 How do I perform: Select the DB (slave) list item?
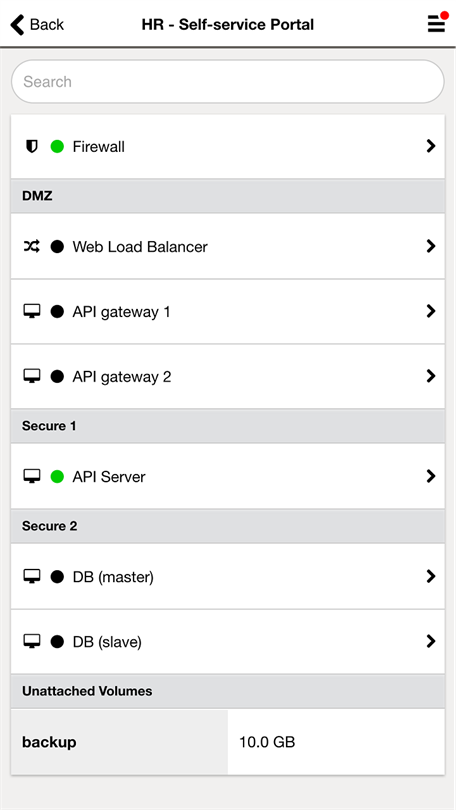click(228, 642)
